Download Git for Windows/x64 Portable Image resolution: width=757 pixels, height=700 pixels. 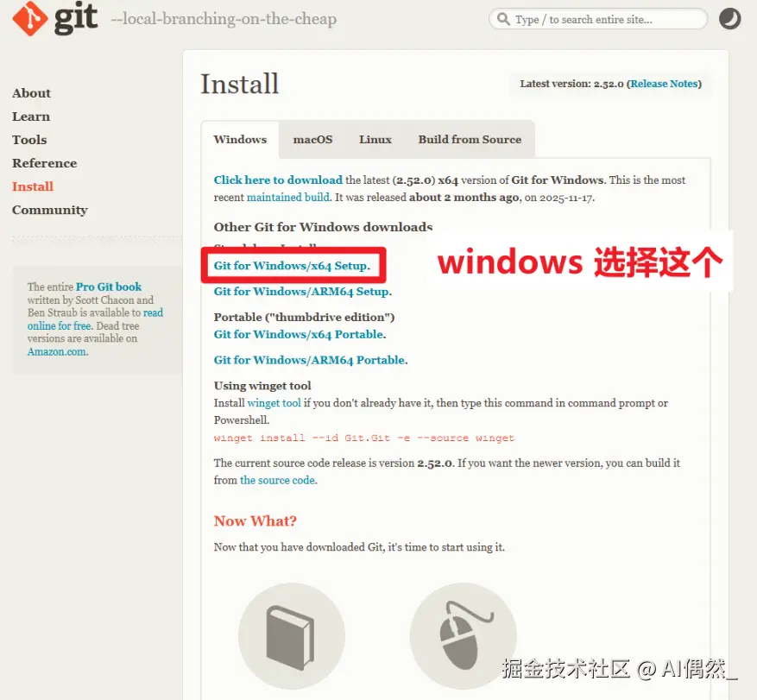(300, 335)
